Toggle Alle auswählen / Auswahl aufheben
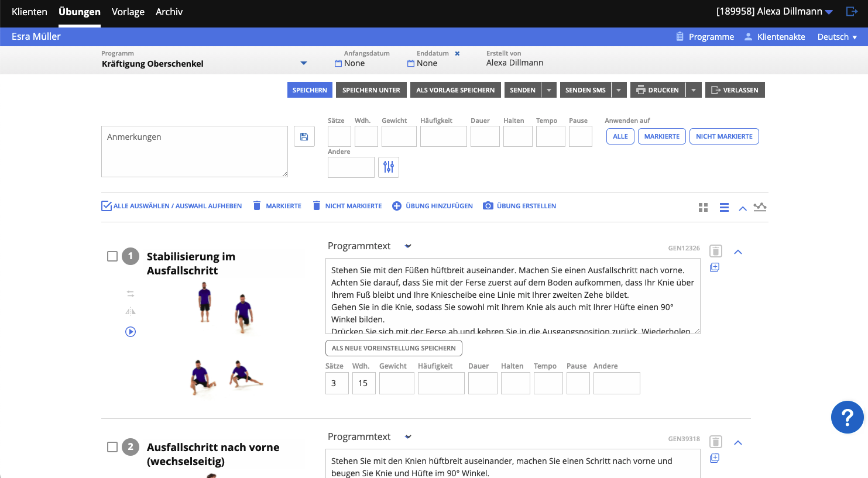This screenshot has width=868, height=478. 107,205
